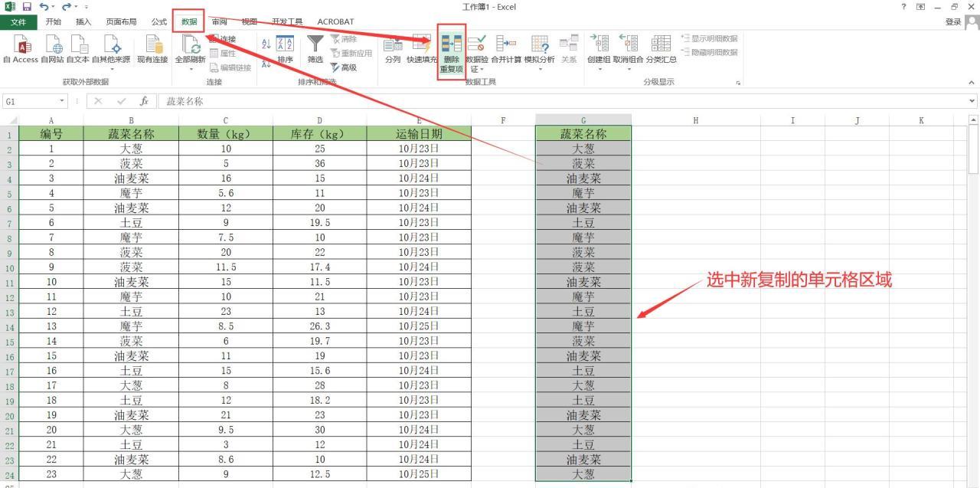This screenshot has height=488, width=980.
Task: Click Sign in (登录) link
Action: pos(952,21)
